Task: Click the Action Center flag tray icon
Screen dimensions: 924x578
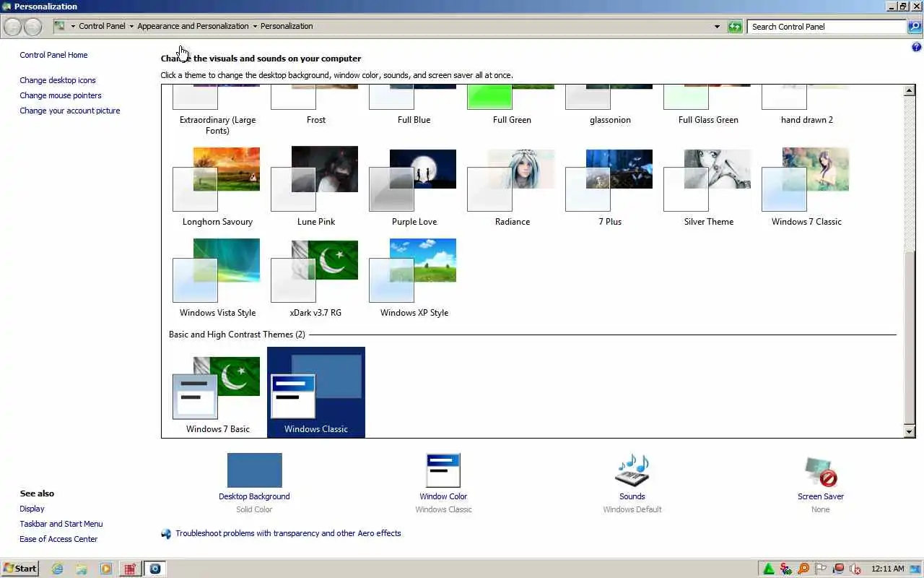Action: point(821,569)
